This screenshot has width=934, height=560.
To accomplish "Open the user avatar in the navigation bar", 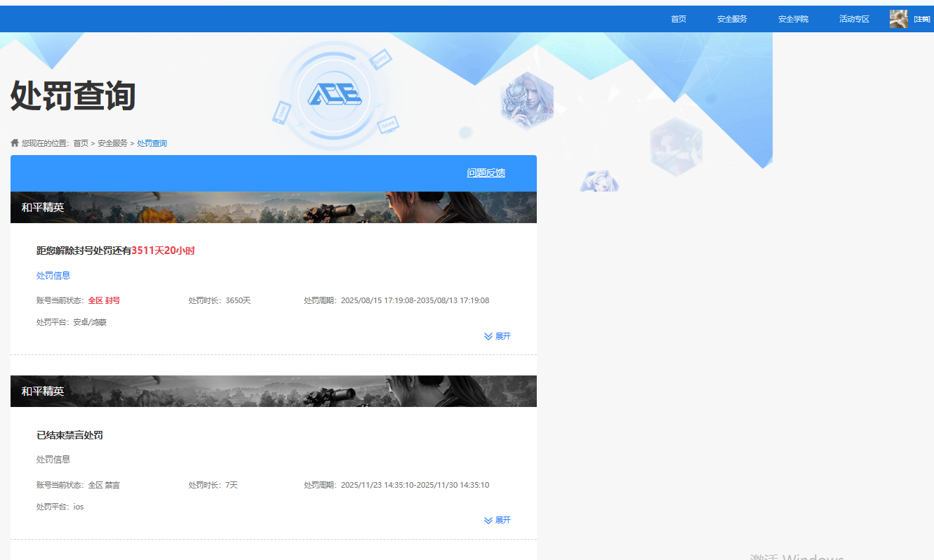I will point(898,18).
